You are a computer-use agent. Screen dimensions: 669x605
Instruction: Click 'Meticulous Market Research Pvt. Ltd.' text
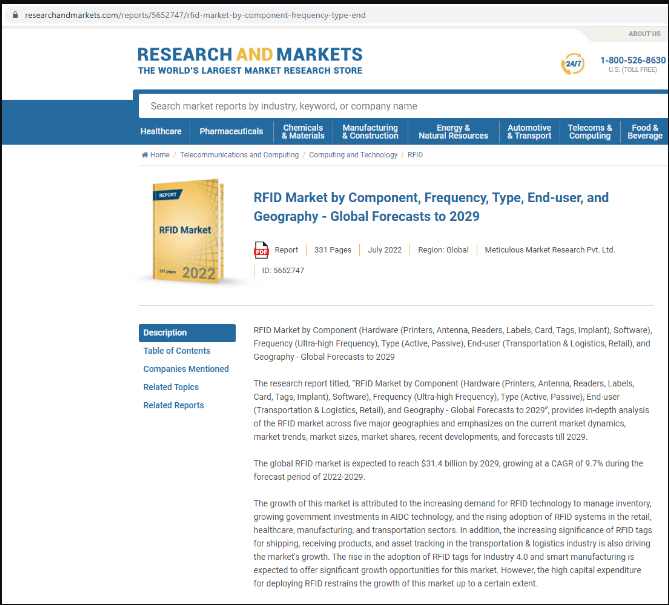coord(550,250)
